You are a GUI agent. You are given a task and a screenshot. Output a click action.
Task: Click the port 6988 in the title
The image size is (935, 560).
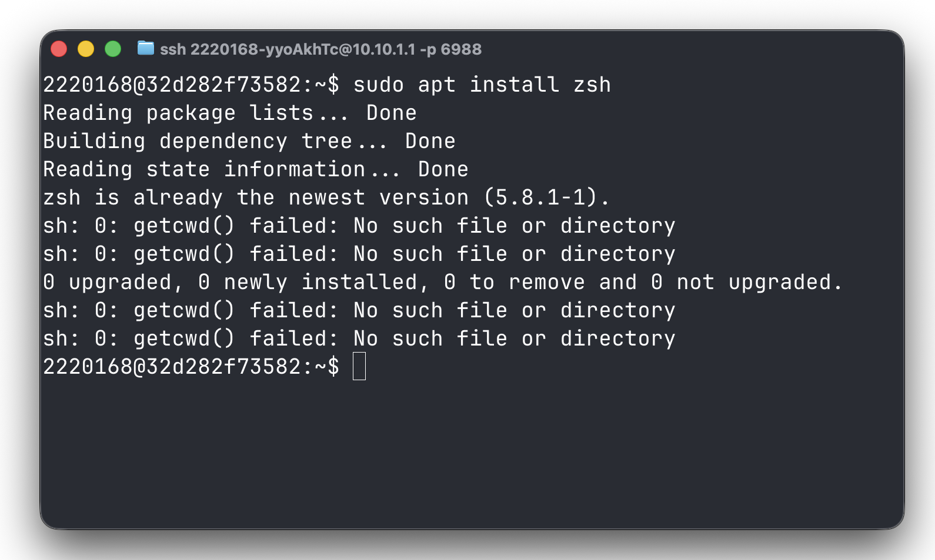click(461, 49)
